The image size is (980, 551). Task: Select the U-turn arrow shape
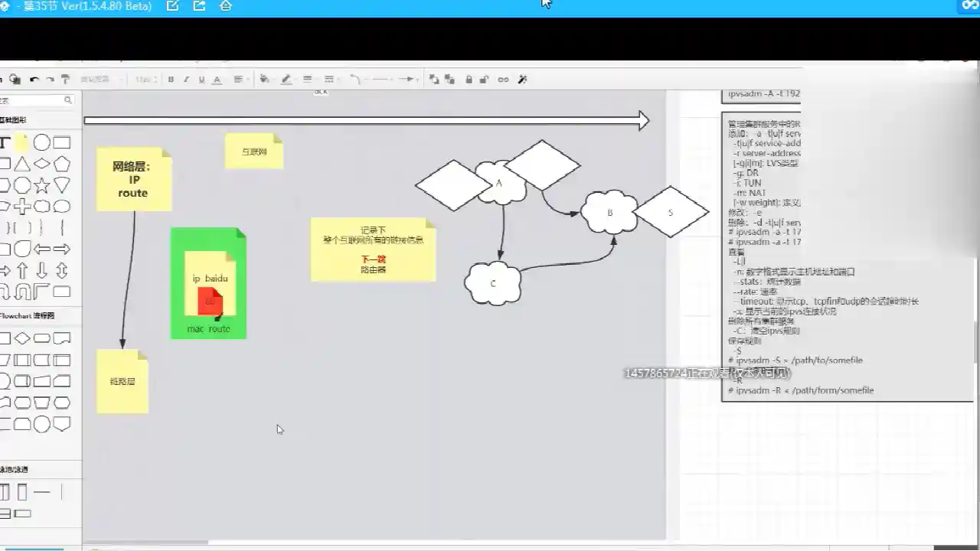[x=22, y=292]
